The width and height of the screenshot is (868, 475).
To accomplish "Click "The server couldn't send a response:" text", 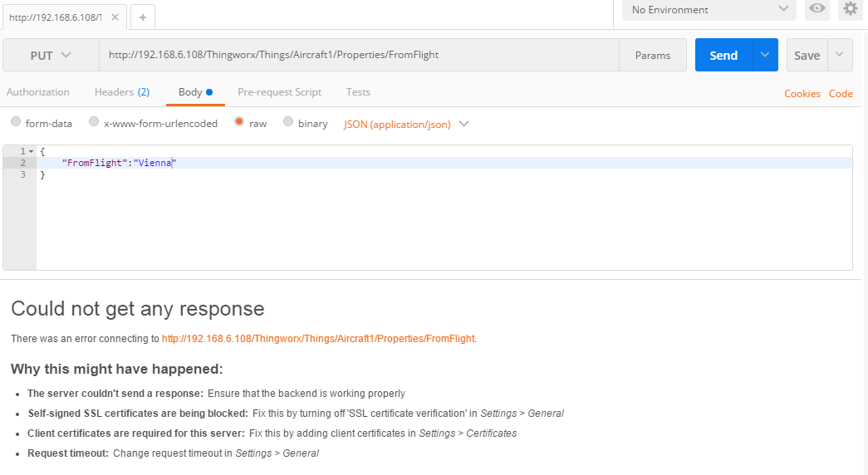I will [115, 393].
